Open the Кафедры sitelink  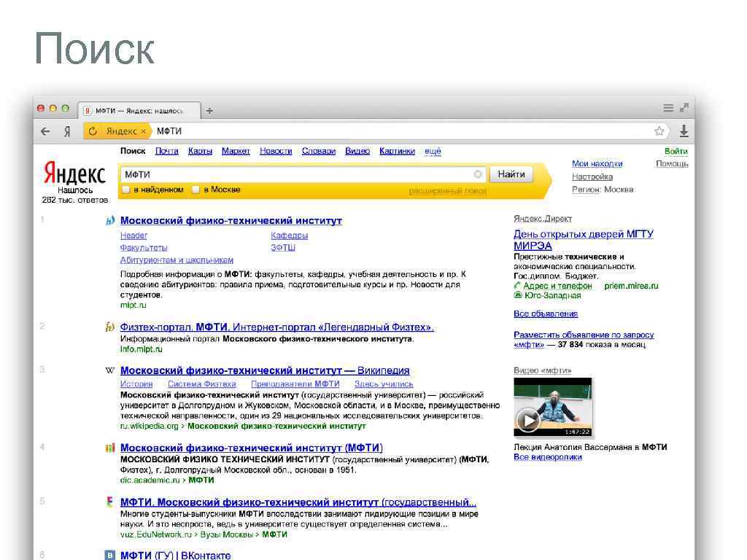click(289, 236)
